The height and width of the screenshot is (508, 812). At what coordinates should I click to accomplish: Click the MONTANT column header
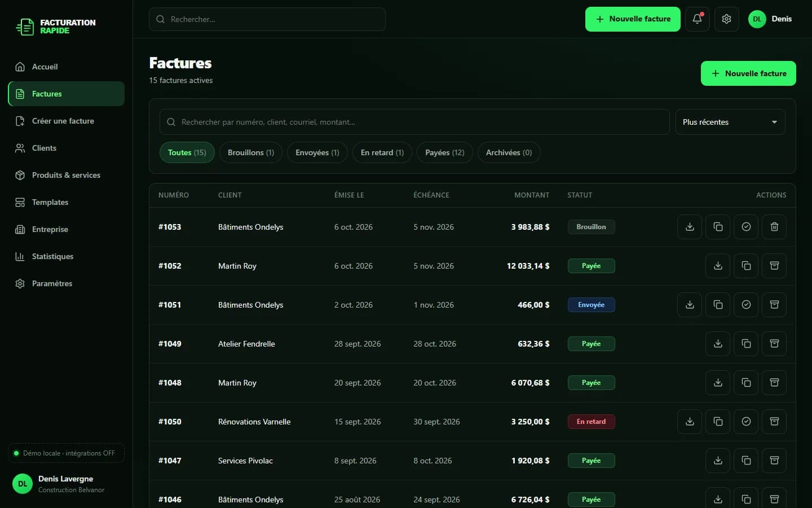532,195
